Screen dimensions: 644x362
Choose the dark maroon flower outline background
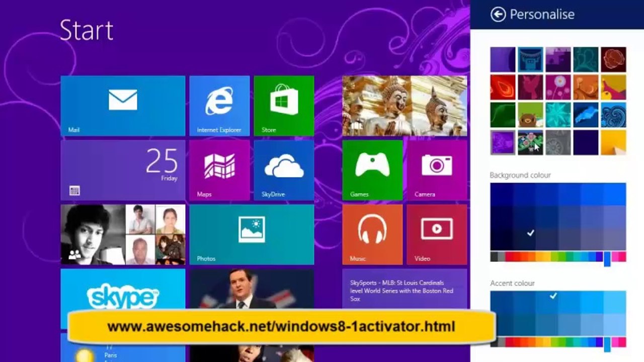pyautogui.click(x=614, y=60)
